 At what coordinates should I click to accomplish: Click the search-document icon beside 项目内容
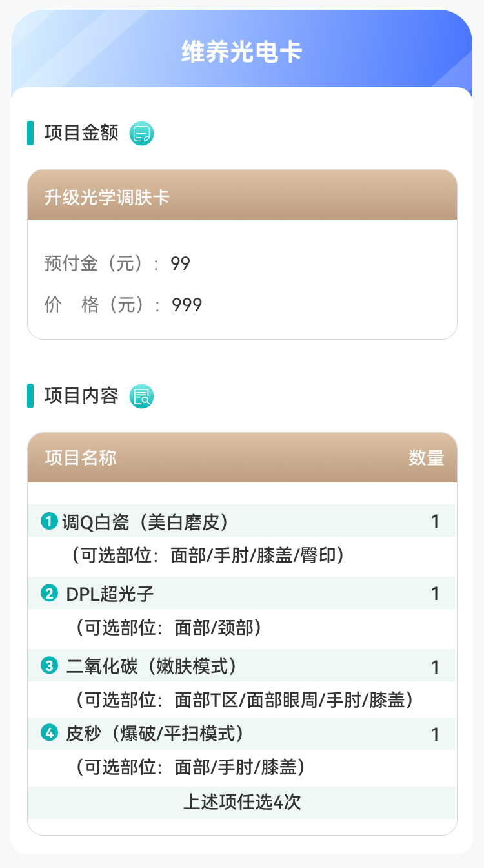click(x=141, y=396)
